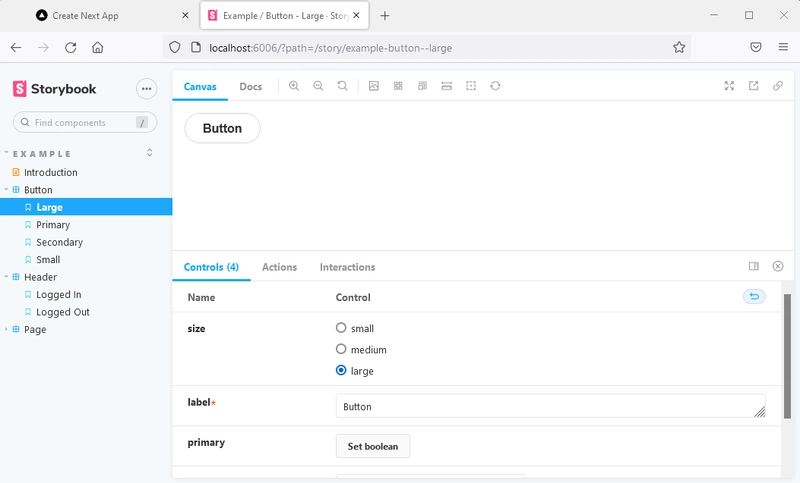Switch to the Docs tab
The width and height of the screenshot is (800, 483).
(x=251, y=86)
